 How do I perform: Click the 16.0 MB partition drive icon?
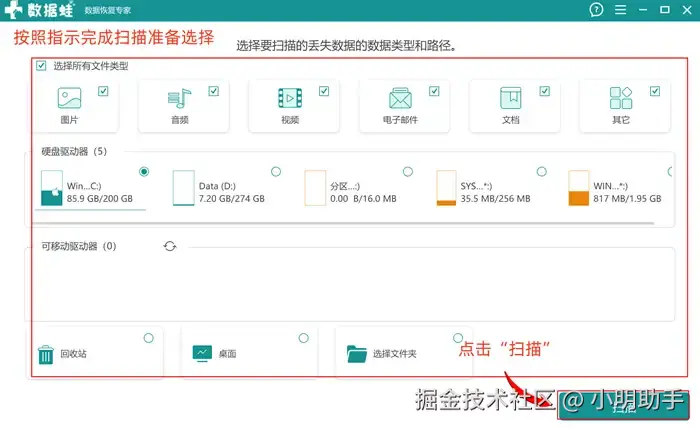(x=315, y=188)
